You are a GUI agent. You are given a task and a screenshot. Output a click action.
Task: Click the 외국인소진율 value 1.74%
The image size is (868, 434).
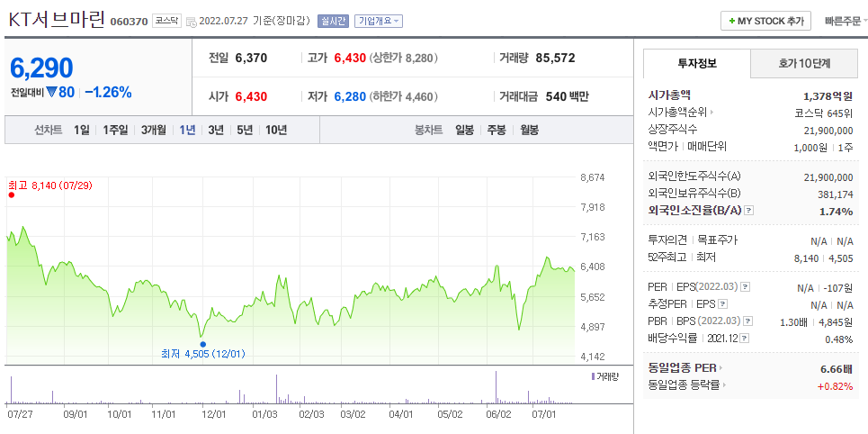coord(836,212)
